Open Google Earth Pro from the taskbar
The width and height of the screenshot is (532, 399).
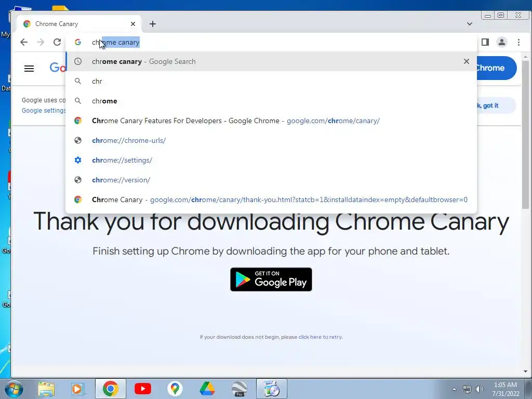pos(239,389)
